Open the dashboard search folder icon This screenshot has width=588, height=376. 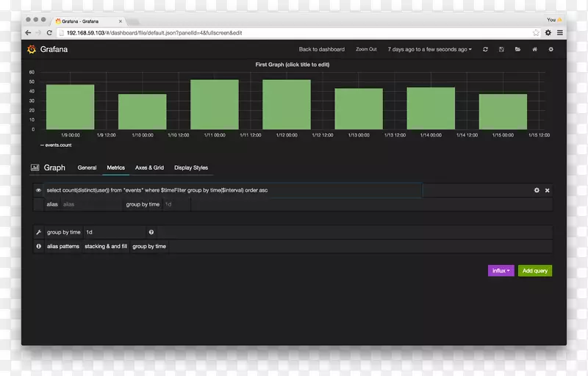(517, 49)
